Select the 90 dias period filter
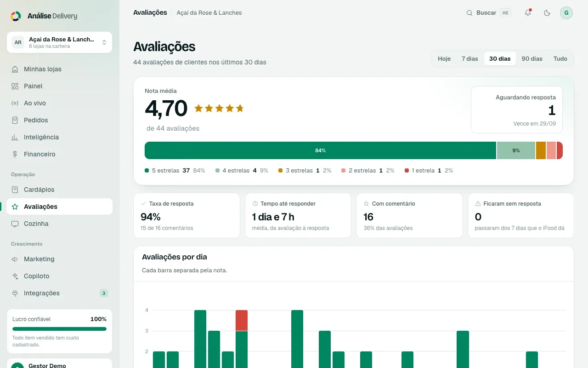Image resolution: width=588 pixels, height=368 pixels. click(x=532, y=58)
